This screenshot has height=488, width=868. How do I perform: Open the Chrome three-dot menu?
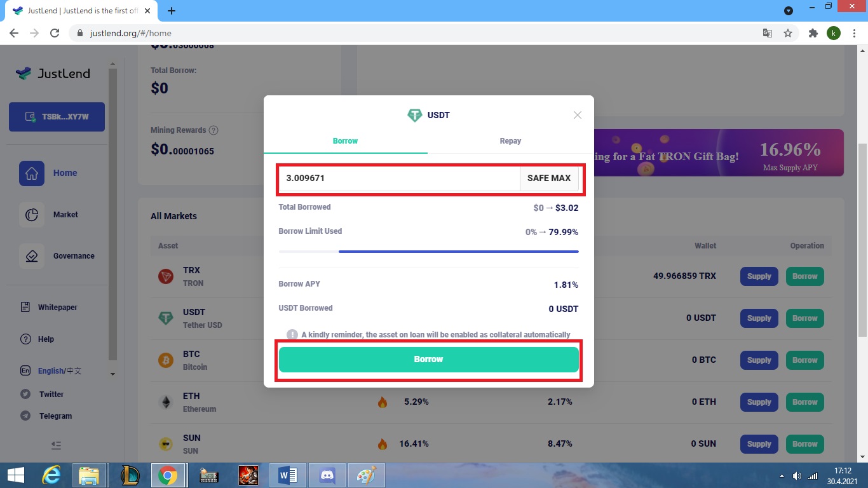click(853, 33)
